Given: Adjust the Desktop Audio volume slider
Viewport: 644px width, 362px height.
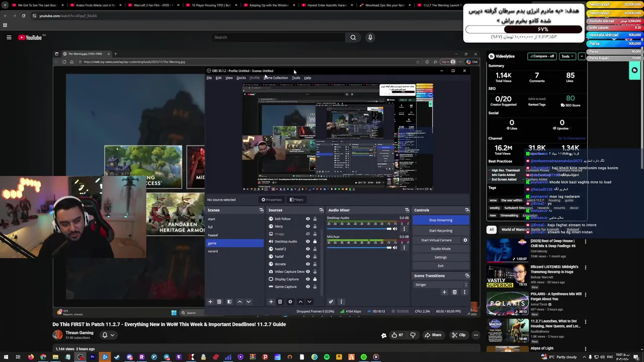Looking at the screenshot, I should tap(360, 229).
